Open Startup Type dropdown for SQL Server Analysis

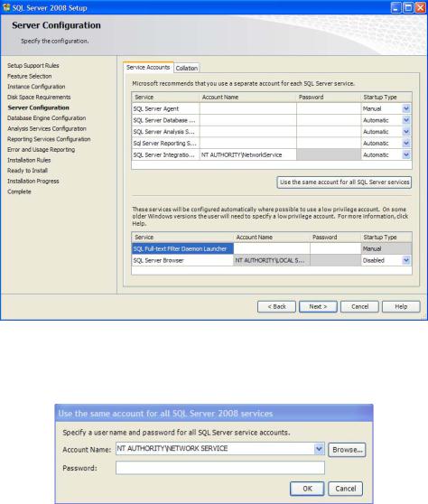pyautogui.click(x=406, y=132)
